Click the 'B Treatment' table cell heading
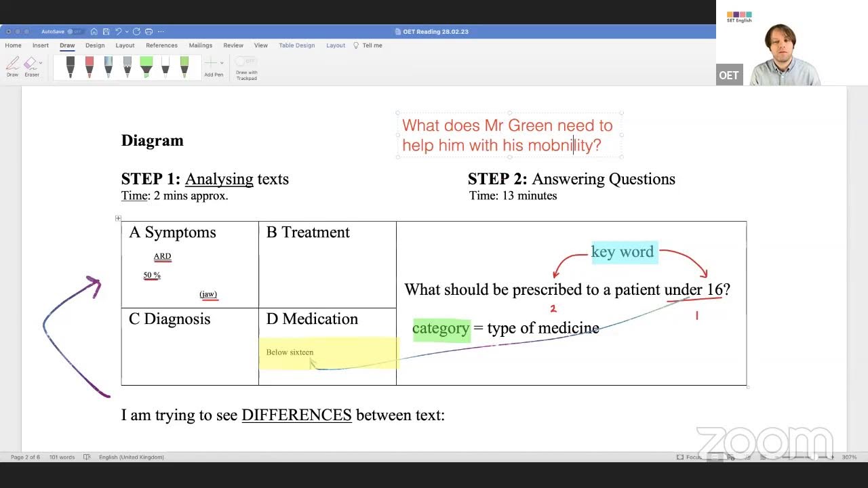This screenshot has height=488, width=868. click(308, 232)
